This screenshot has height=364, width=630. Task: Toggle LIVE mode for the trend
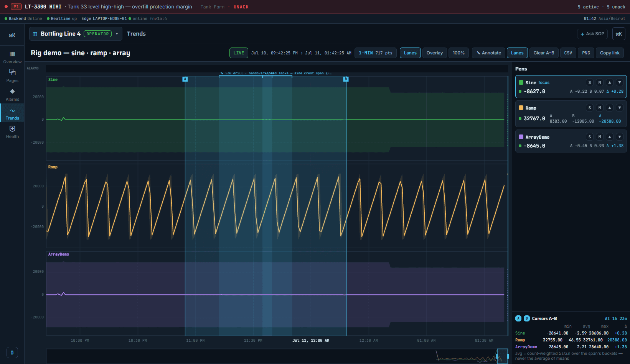click(x=239, y=53)
